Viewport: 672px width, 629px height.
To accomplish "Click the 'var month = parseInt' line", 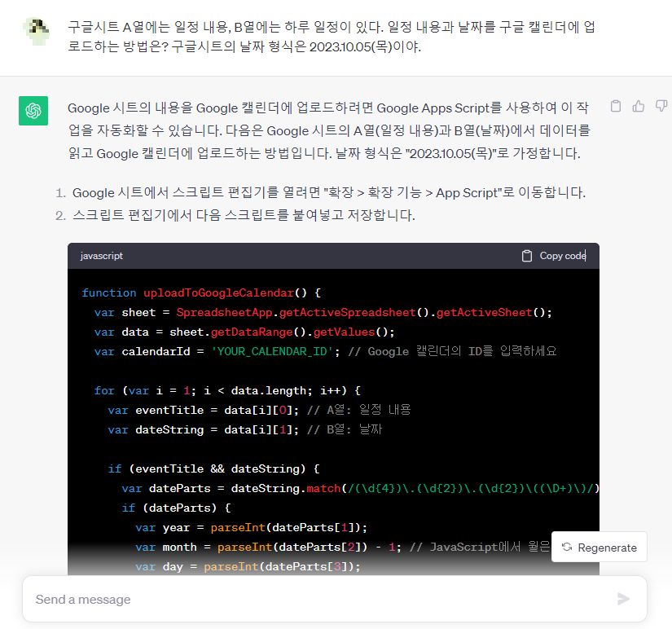I will point(343,547).
